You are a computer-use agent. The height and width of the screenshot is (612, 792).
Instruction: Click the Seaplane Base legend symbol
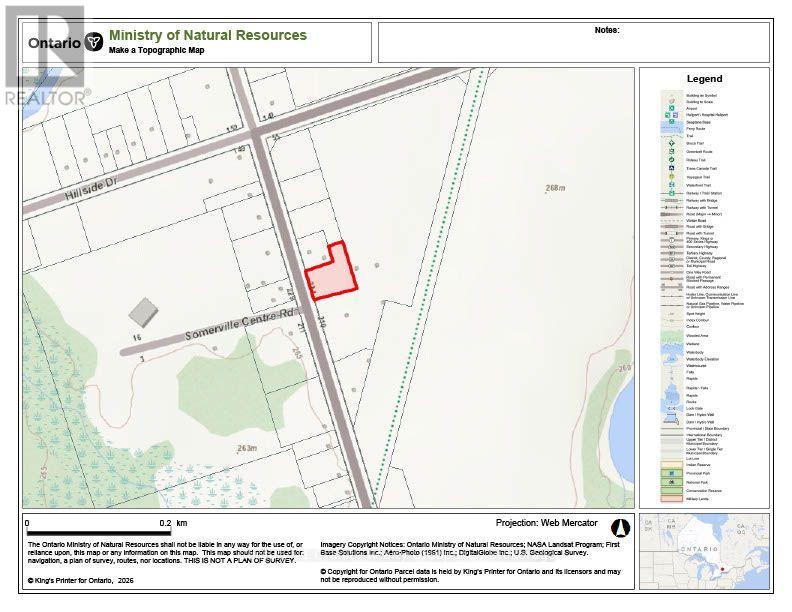[672, 122]
